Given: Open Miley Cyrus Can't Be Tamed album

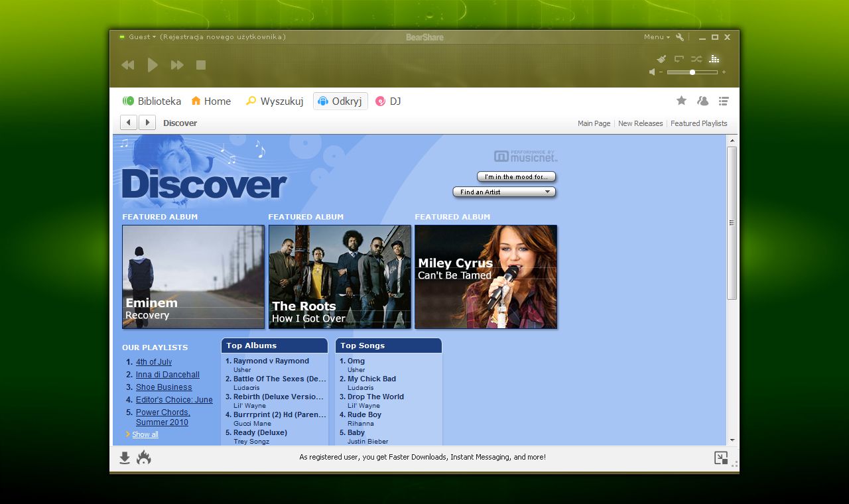Looking at the screenshot, I should [x=486, y=277].
